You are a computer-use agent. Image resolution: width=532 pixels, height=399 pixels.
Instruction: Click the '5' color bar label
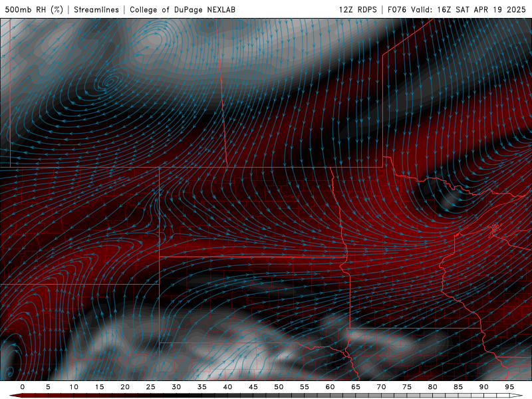pyautogui.click(x=48, y=387)
